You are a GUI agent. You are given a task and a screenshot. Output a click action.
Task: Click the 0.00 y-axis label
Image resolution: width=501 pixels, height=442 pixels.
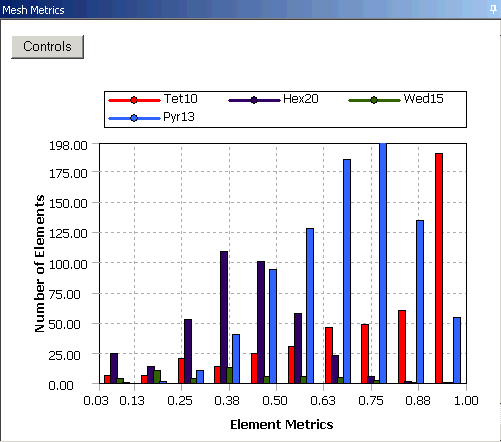(x=61, y=386)
